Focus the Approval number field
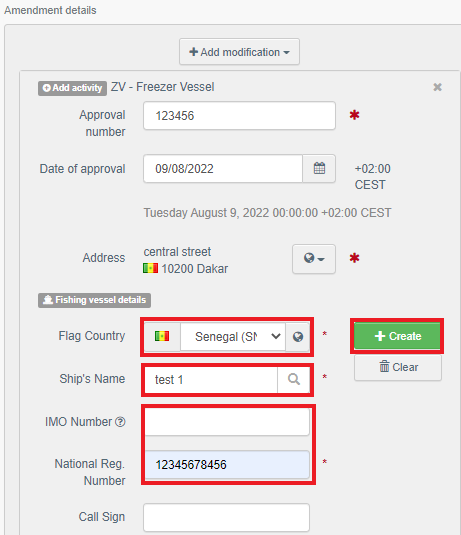The height and width of the screenshot is (535, 461). coord(240,116)
